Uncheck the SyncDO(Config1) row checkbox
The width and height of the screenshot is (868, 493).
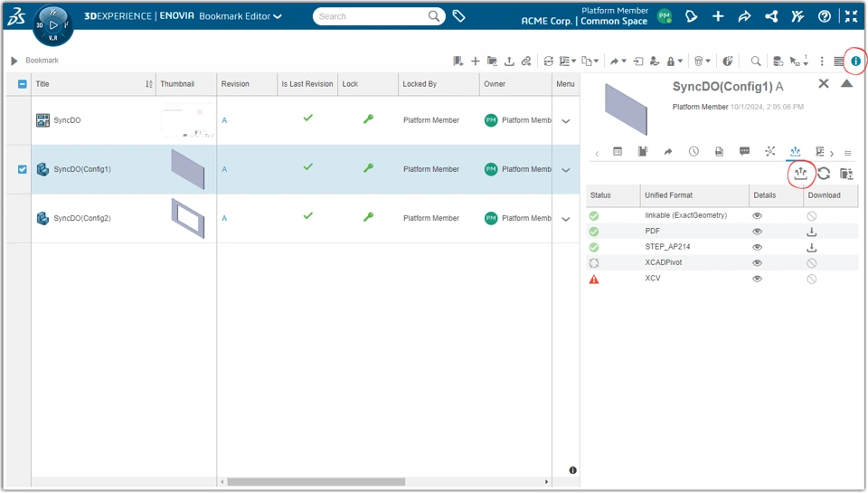click(22, 169)
